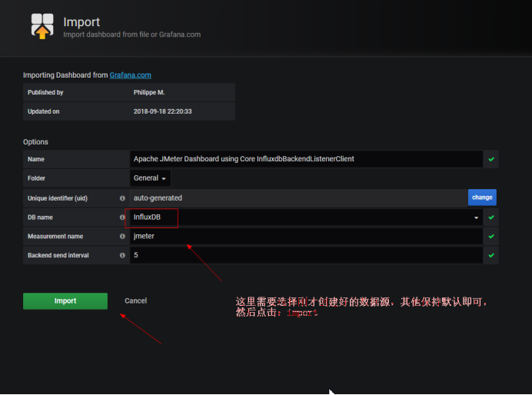Click the green checkmark on the DB name row
This screenshot has width=532, height=395.
pos(491,217)
